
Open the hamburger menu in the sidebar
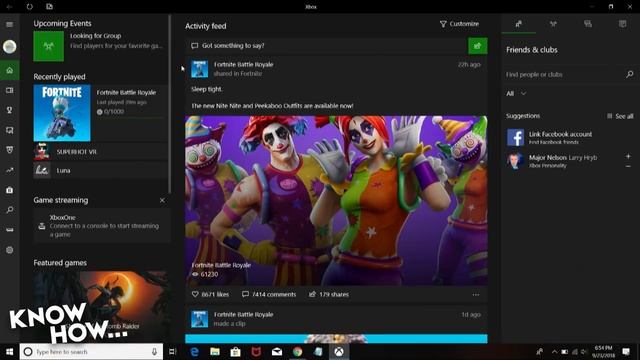9,24
